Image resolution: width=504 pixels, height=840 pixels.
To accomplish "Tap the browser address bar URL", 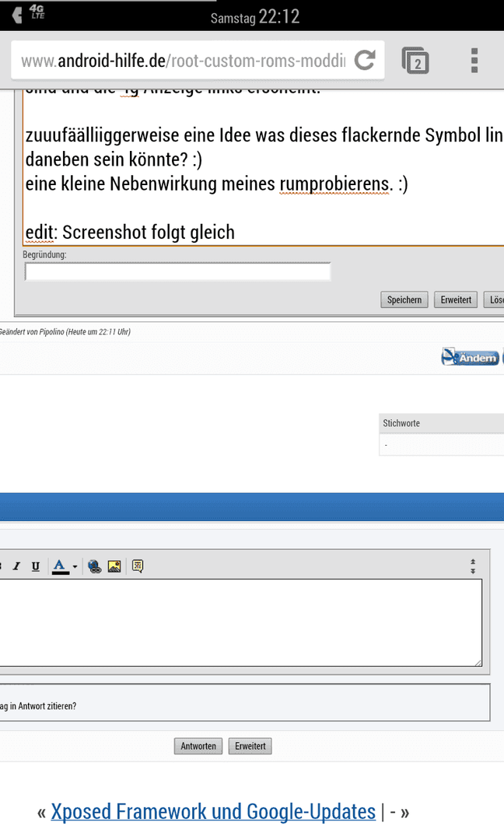I will click(184, 61).
